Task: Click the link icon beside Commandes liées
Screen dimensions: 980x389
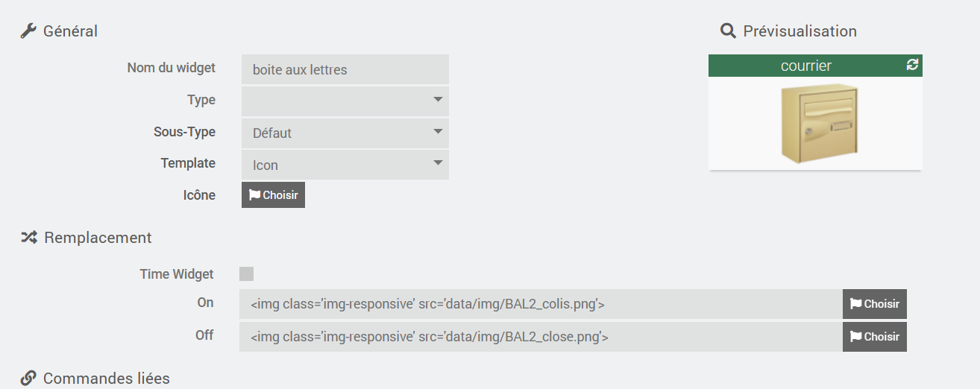Action: pos(28,379)
